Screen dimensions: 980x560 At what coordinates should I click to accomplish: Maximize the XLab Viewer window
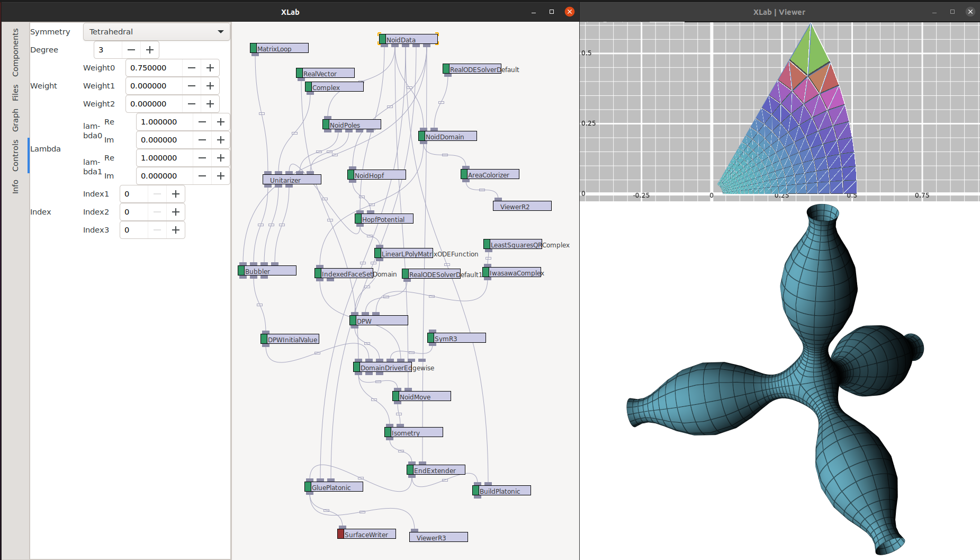952,12
